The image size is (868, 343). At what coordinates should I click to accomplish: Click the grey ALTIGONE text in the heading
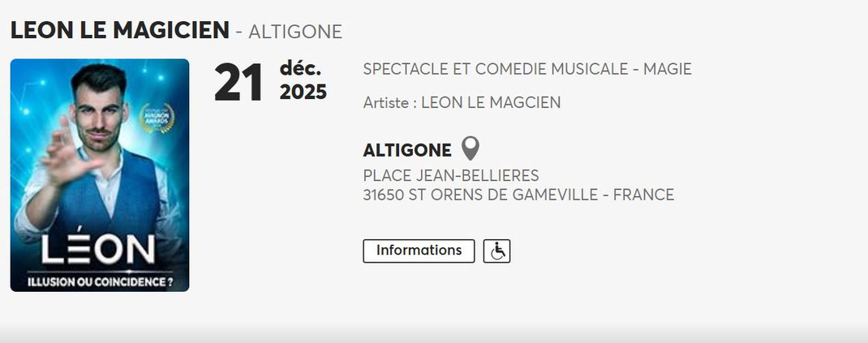pos(295,32)
